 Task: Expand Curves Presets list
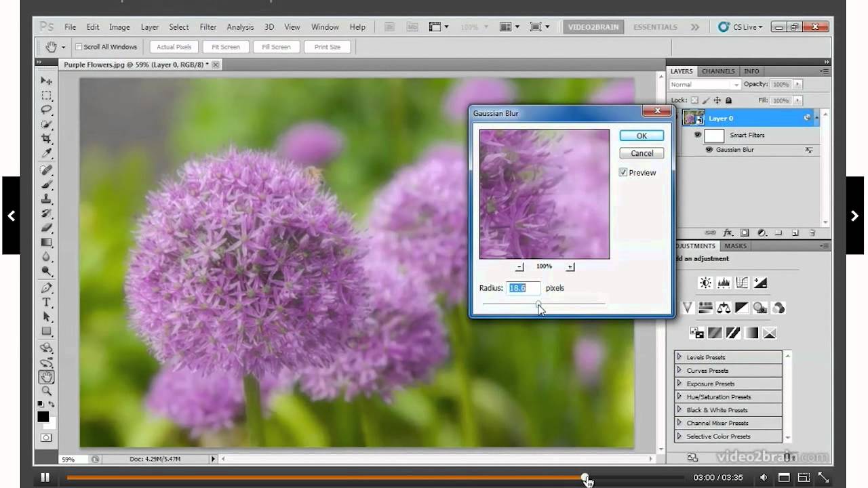[679, 370]
